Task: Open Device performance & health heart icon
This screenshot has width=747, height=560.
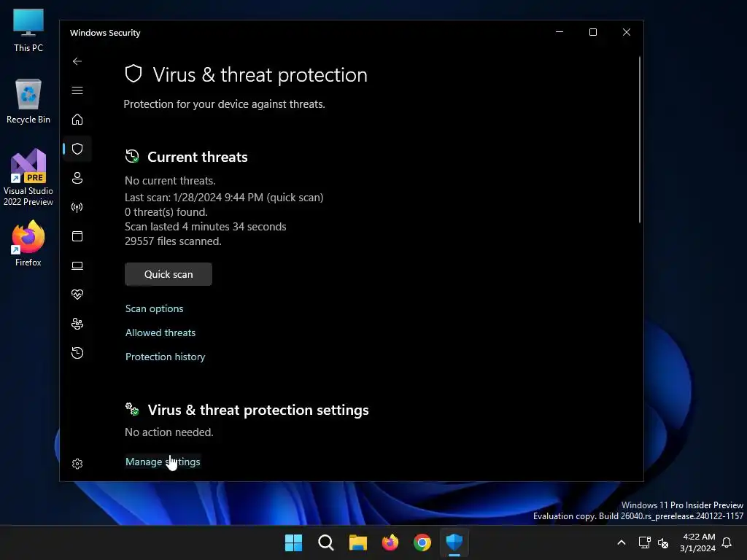Action: [x=77, y=295]
